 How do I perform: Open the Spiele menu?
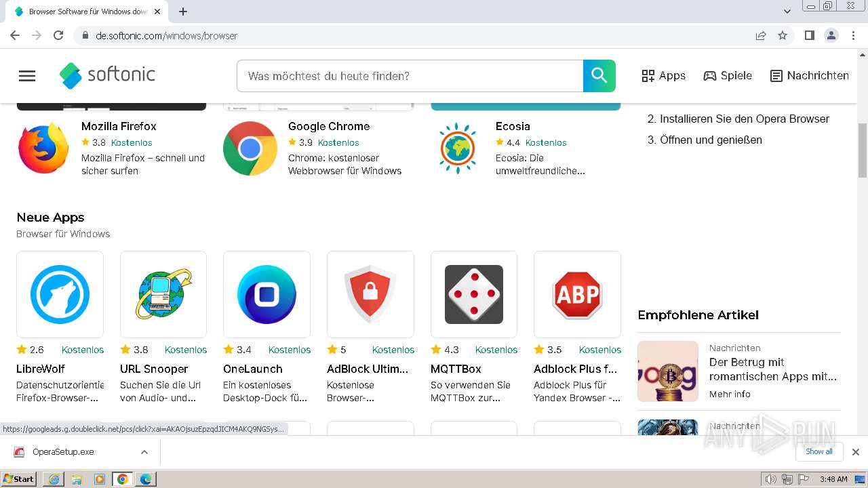tap(728, 76)
